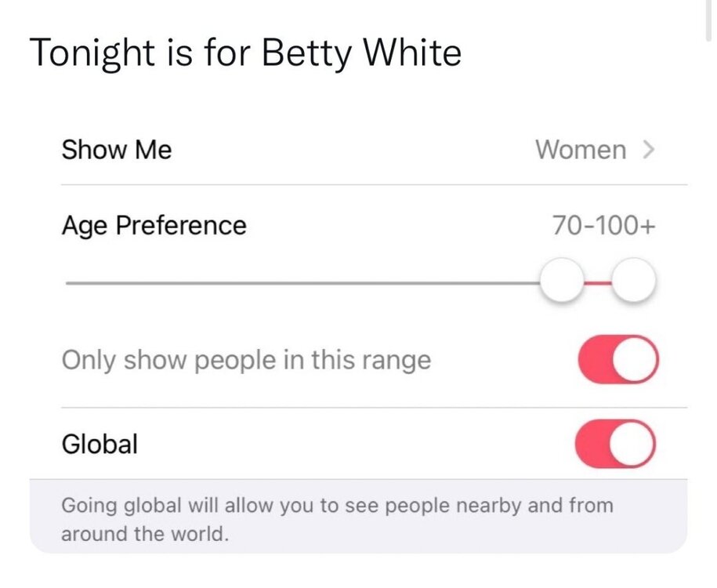The height and width of the screenshot is (588, 717).
Task: Tap the Only show people in this range text
Action: coord(246,361)
